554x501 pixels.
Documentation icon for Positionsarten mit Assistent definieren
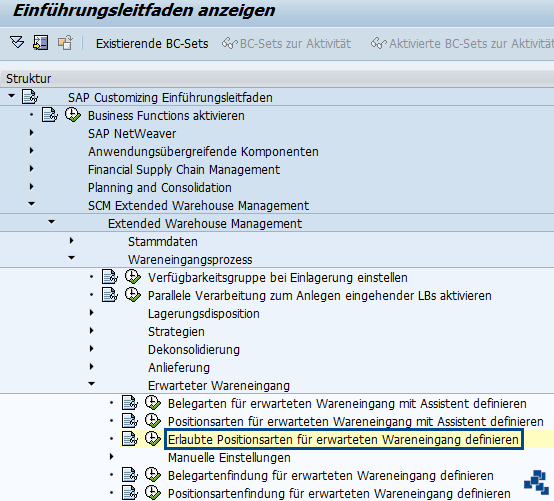point(130,420)
